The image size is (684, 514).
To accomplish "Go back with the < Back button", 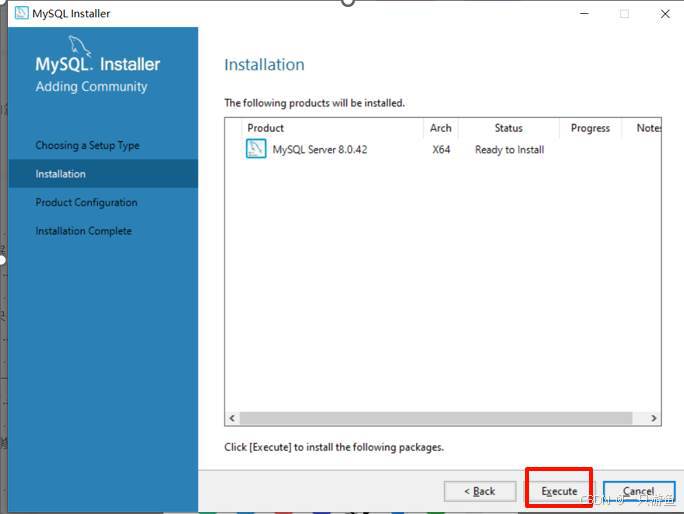I will [480, 491].
